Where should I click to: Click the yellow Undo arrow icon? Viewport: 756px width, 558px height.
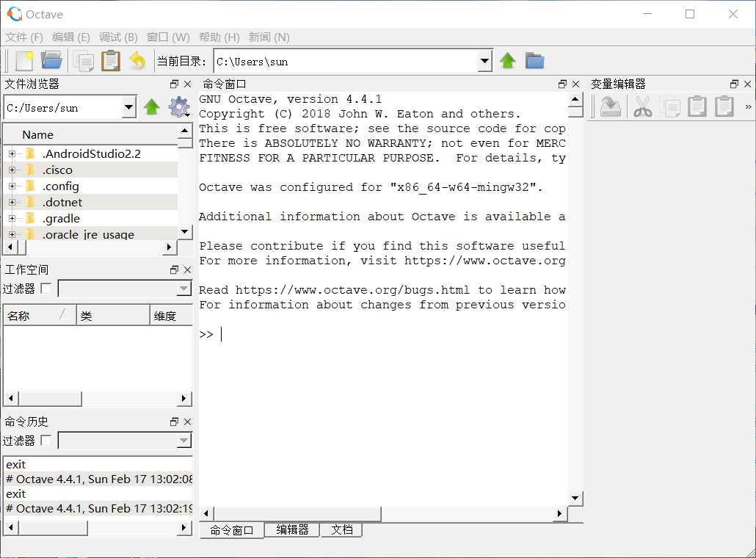[137, 61]
